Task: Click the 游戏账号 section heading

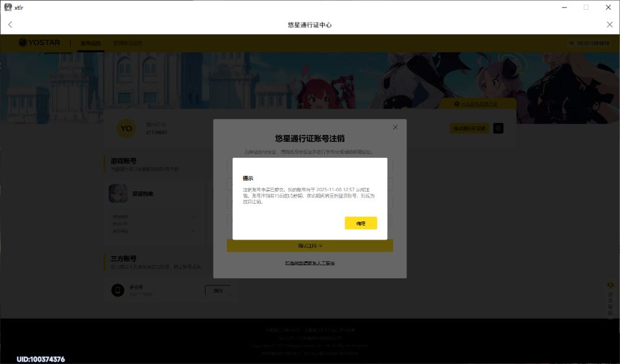Action: 123,161
